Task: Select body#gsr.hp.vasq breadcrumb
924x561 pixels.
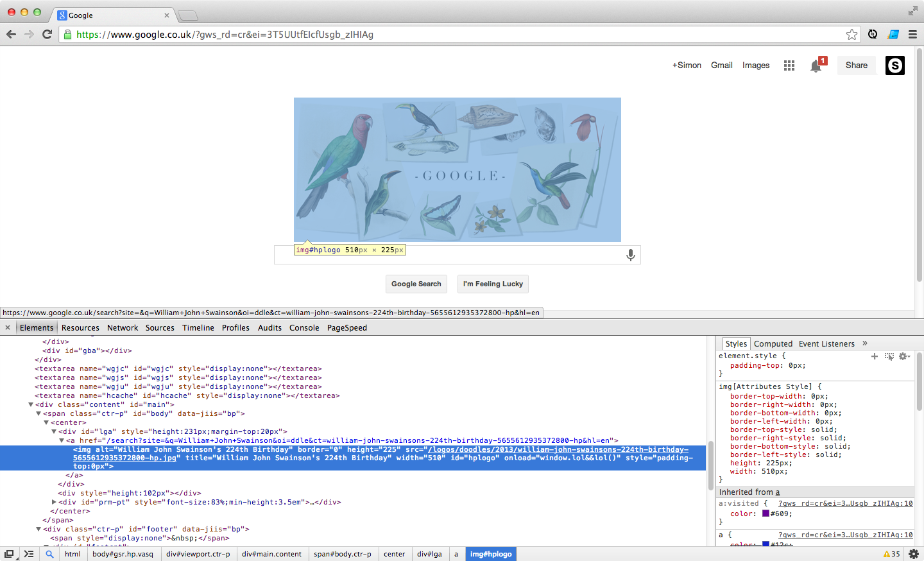Action: tap(123, 554)
